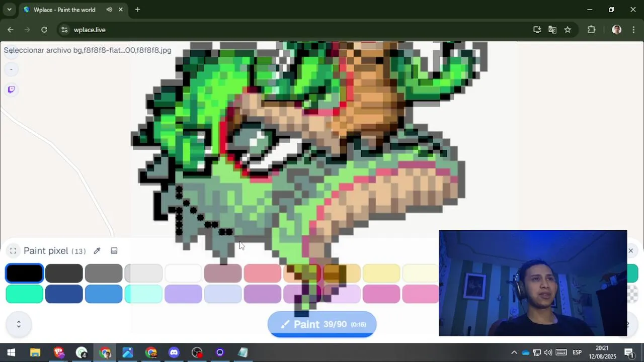Screen dimensions: 644x362
Task: View site information icon in address bar
Action: 64,30
